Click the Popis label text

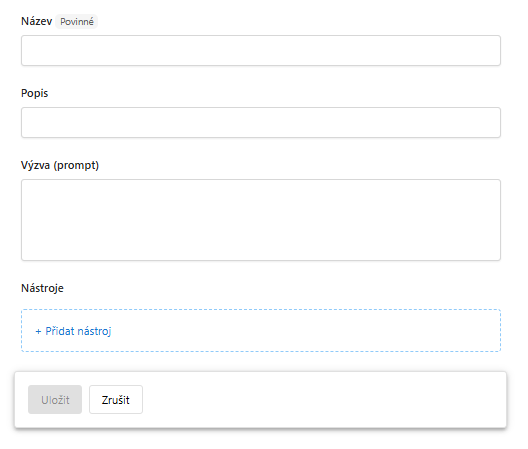click(x=35, y=93)
